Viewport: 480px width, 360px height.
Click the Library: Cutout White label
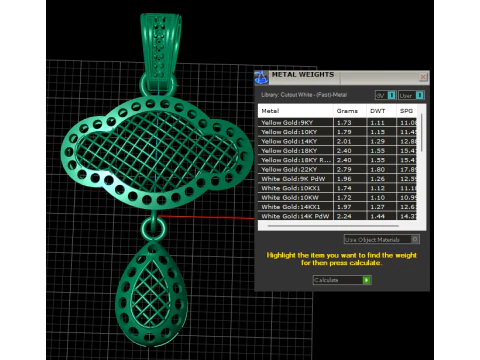[304, 95]
